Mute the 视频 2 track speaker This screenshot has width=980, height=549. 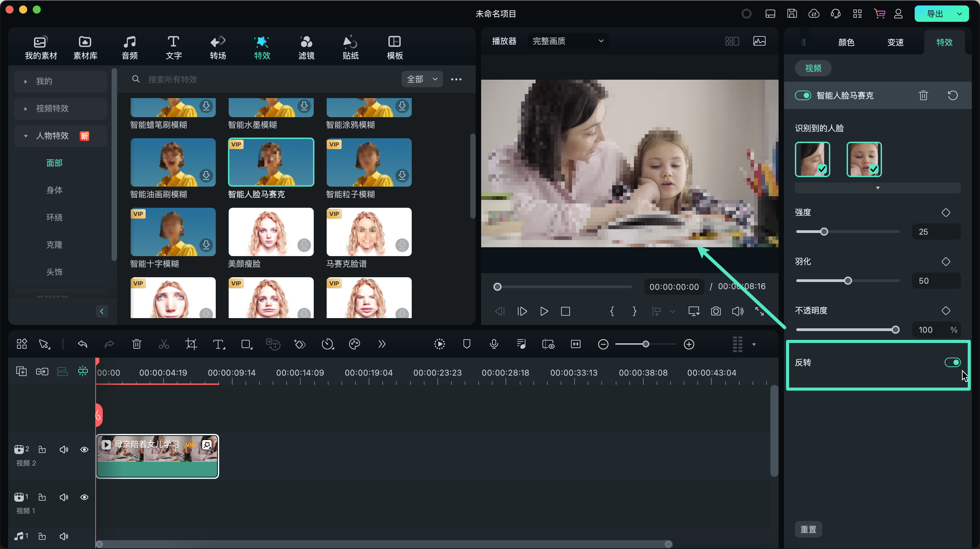click(64, 450)
